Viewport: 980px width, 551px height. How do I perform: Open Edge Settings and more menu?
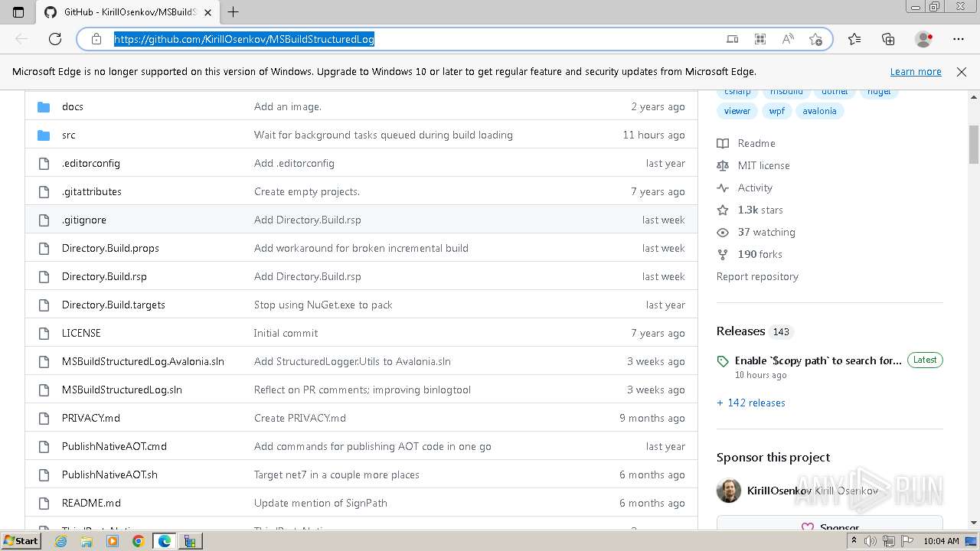(959, 39)
